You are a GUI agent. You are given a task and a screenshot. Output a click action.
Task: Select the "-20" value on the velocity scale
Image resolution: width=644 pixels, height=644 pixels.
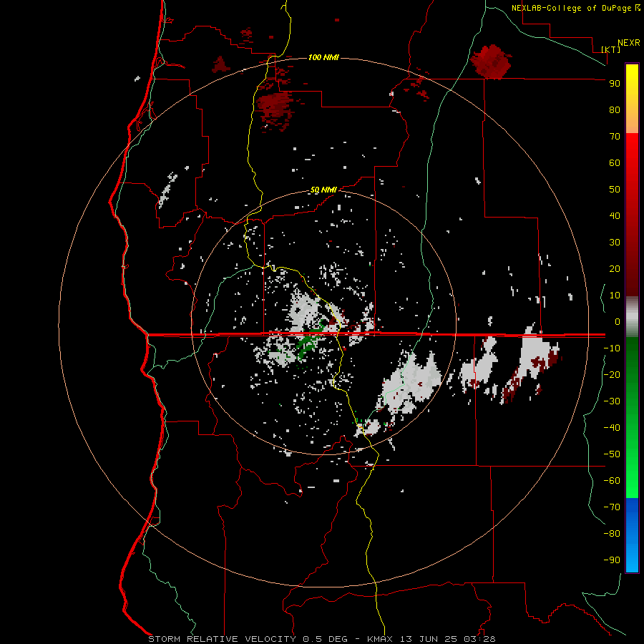(x=612, y=375)
